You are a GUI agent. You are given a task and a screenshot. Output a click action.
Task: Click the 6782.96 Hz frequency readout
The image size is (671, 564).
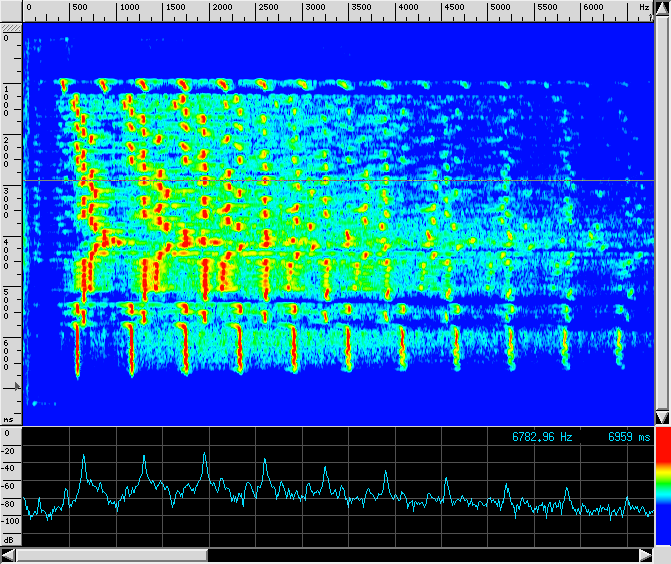point(543,437)
